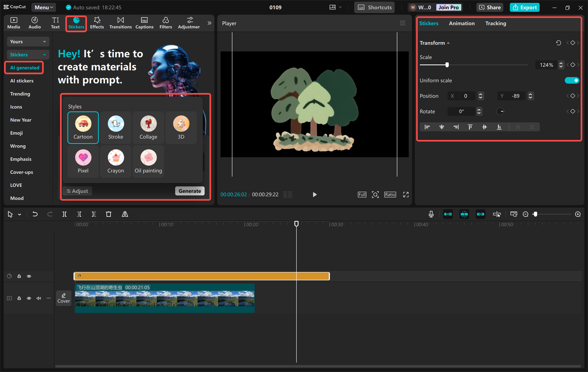Open the Effects panel
The height and width of the screenshot is (372, 588).
[x=97, y=23]
